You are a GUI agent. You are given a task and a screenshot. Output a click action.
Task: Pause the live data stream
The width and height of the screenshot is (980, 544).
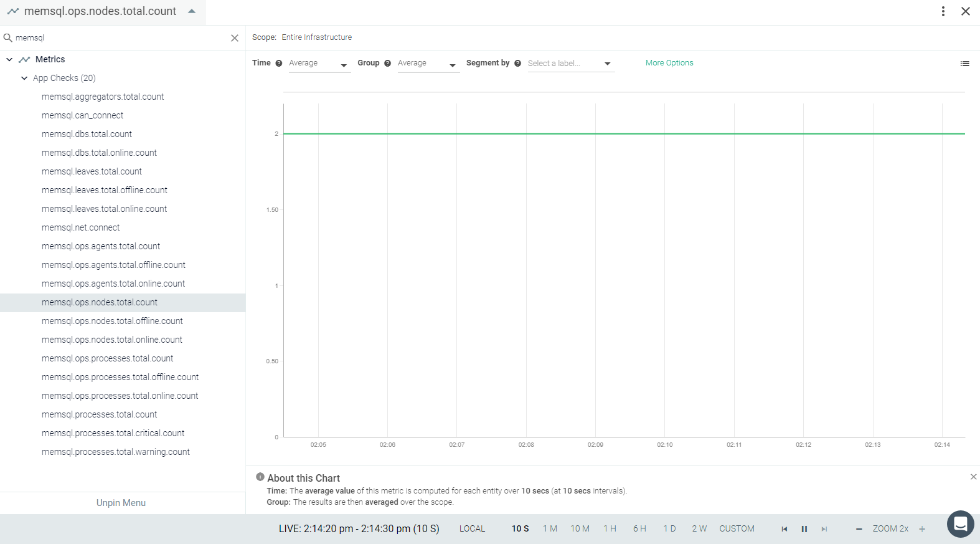pyautogui.click(x=804, y=529)
